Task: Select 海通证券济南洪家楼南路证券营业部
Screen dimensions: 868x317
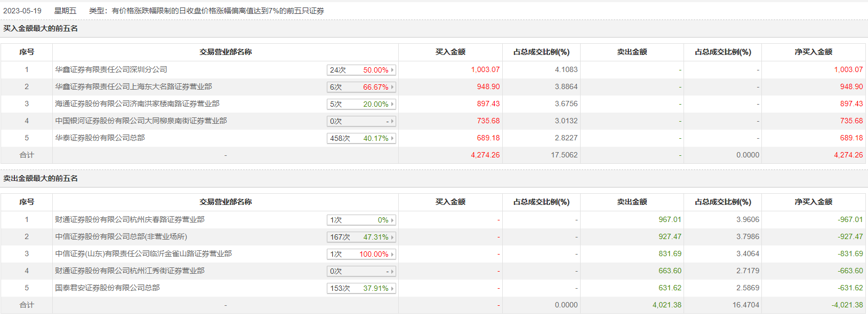Action: click(137, 104)
